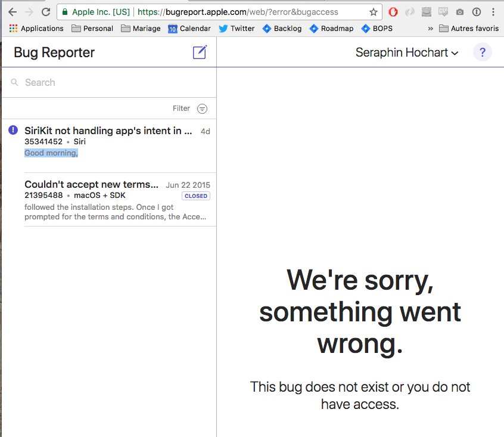This screenshot has height=437, width=504.
Task: Open the BOPS bookmark
Action: coord(377,29)
